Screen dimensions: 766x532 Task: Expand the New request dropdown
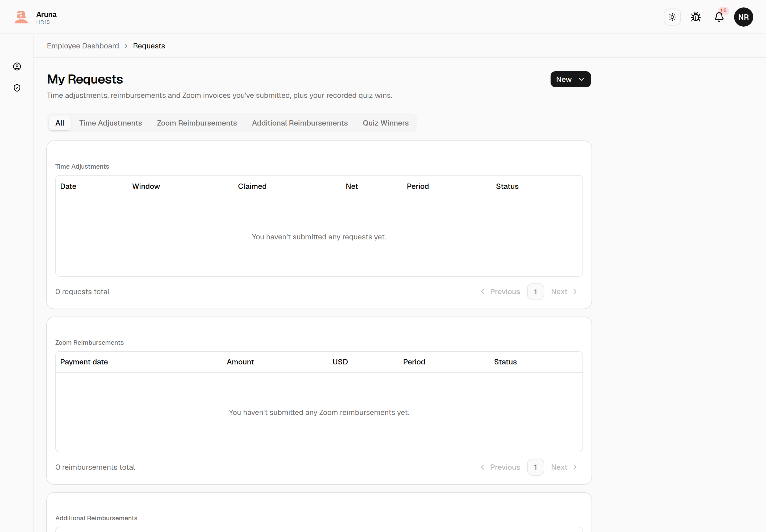click(x=570, y=79)
